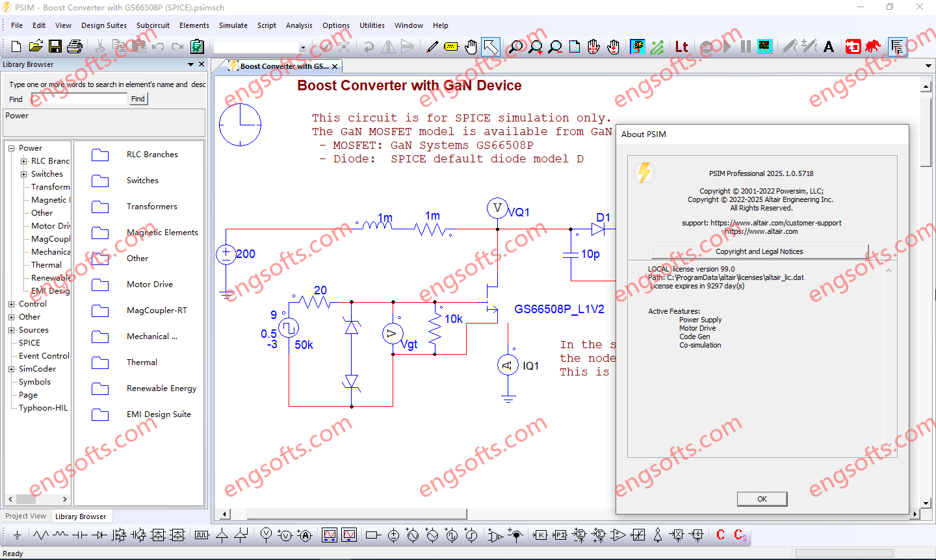Open the Elements menu

(x=194, y=25)
